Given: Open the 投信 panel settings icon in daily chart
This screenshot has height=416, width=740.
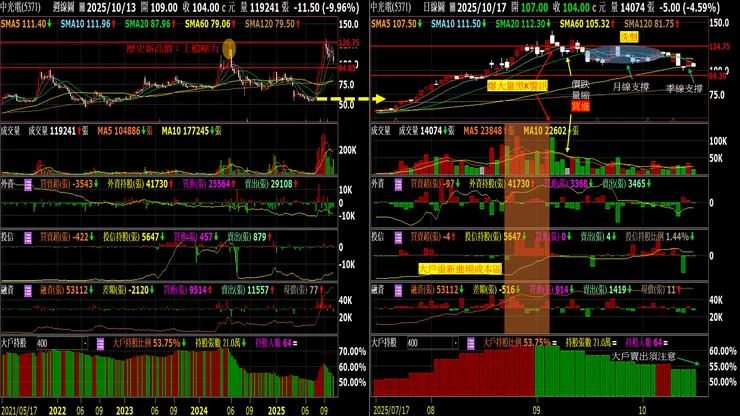Looking at the screenshot, I should point(398,238).
